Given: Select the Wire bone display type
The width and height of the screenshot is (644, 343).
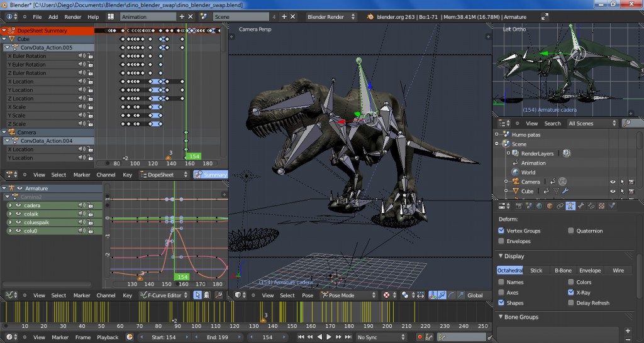Looking at the screenshot, I should (x=618, y=270).
